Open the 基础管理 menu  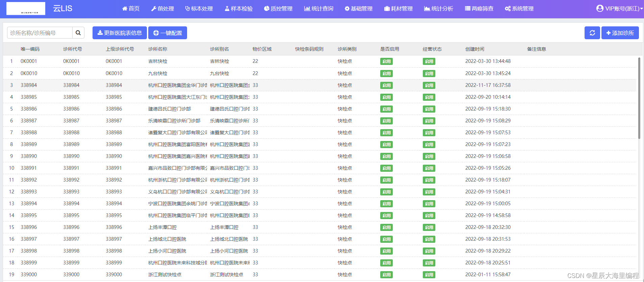coord(359,8)
